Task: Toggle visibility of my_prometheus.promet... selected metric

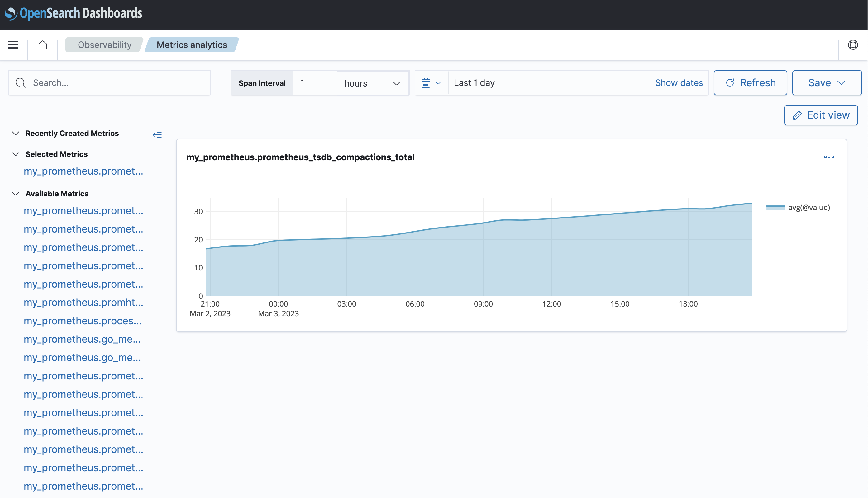Action: [83, 171]
